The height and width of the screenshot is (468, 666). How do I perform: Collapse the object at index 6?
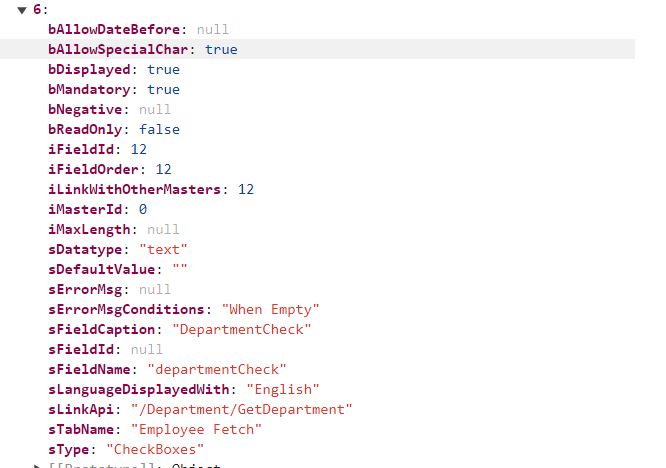pos(22,10)
